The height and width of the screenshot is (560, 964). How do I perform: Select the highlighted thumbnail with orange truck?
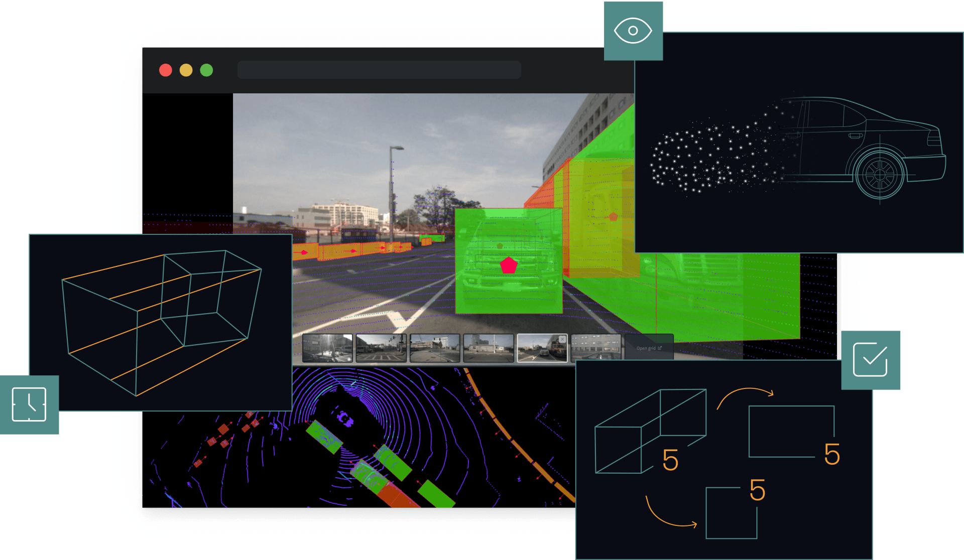click(542, 348)
